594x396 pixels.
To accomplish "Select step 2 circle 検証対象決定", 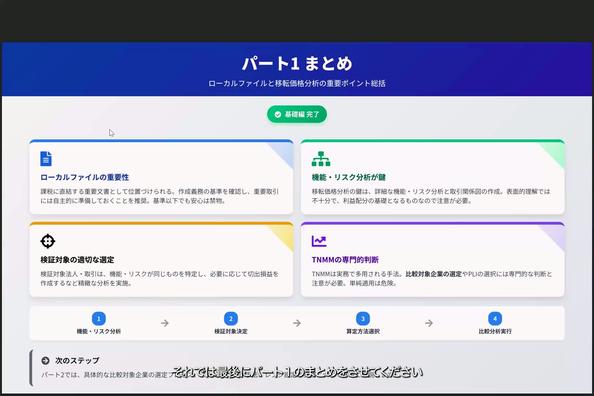I will point(231,319).
